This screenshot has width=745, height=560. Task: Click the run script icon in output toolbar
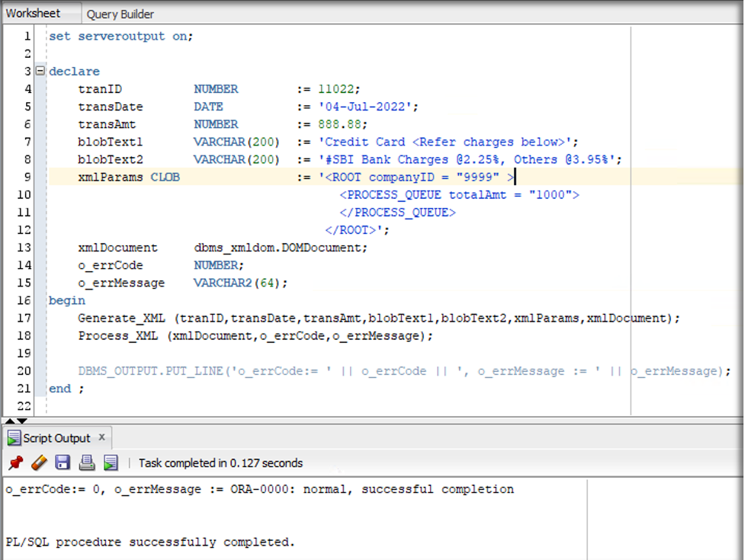point(111,462)
